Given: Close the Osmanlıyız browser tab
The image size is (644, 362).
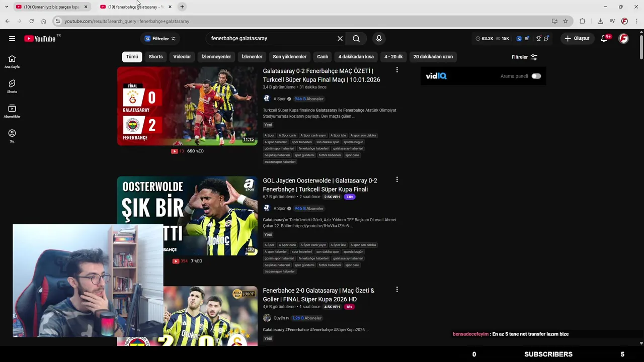Looking at the screenshot, I should (86, 7).
